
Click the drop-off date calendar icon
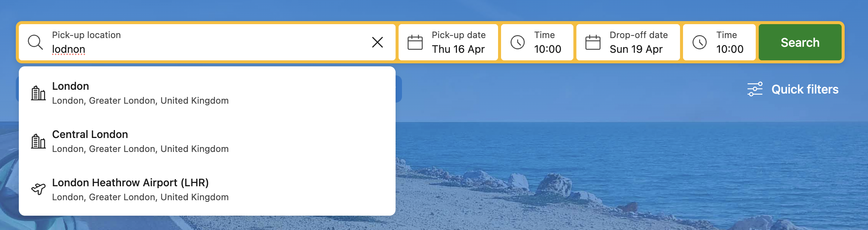point(593,42)
